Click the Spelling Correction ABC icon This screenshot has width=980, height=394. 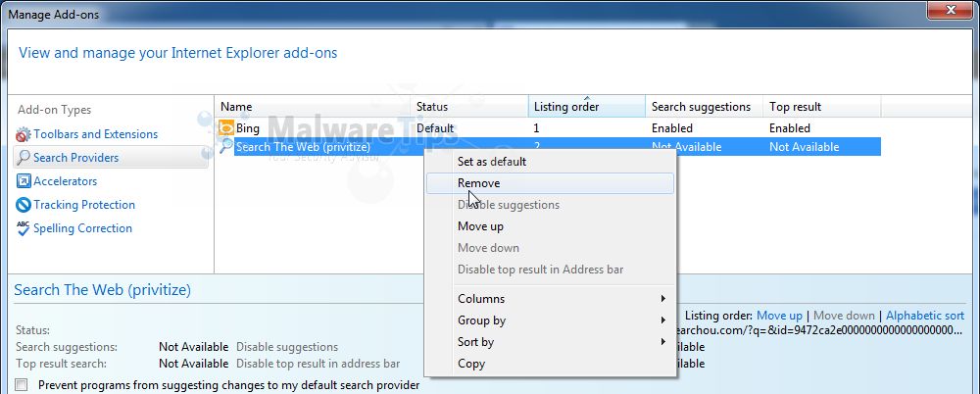(24, 228)
